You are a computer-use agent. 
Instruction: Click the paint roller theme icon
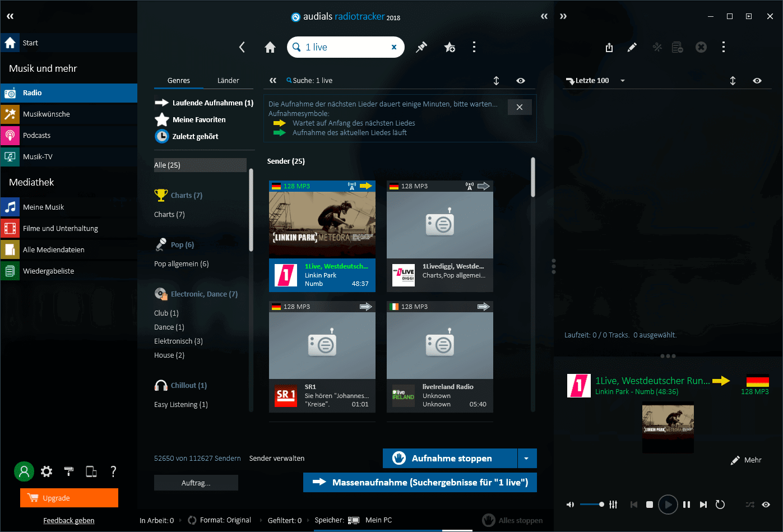pos(69,471)
